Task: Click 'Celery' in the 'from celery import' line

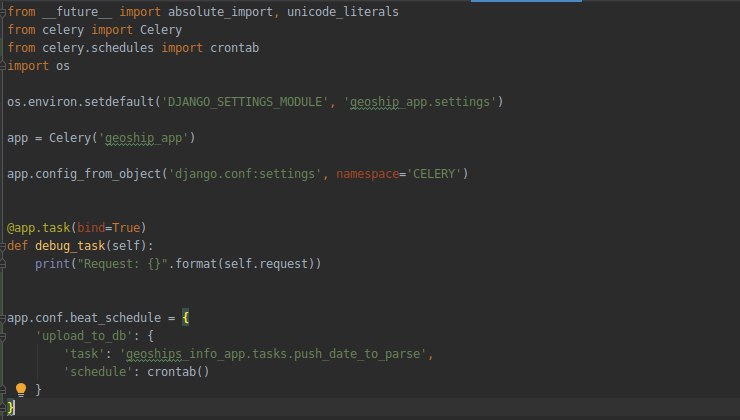Action: [x=160, y=30]
